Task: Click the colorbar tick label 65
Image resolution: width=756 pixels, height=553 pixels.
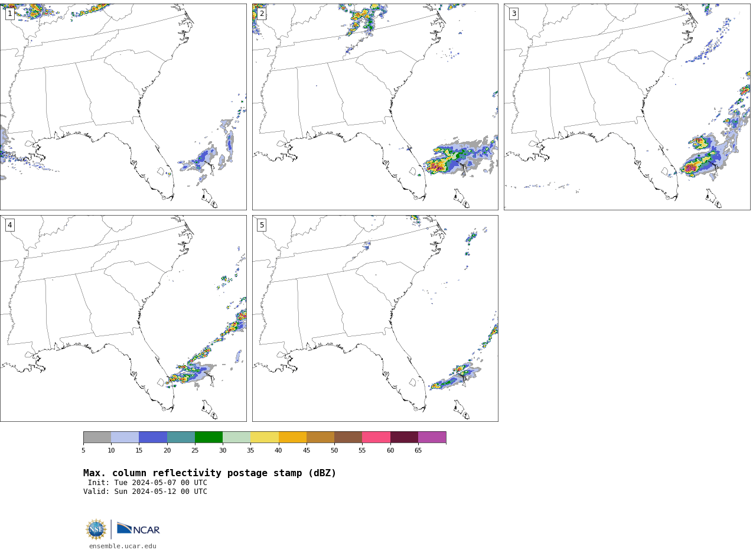Action: [418, 451]
